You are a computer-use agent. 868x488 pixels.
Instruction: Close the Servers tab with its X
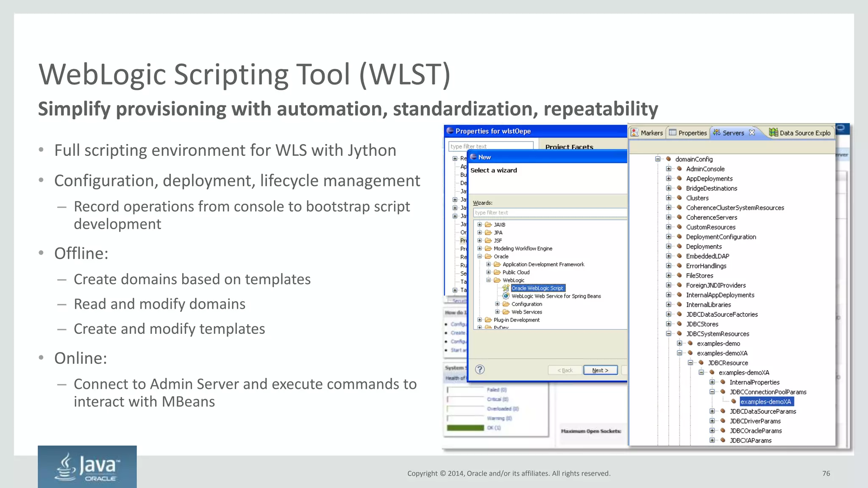pyautogui.click(x=752, y=133)
